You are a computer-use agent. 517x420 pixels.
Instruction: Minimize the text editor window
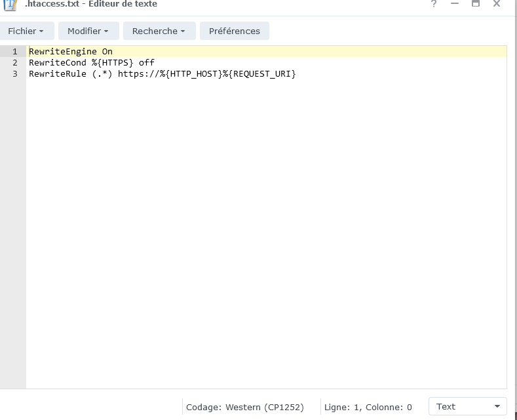tap(455, 4)
